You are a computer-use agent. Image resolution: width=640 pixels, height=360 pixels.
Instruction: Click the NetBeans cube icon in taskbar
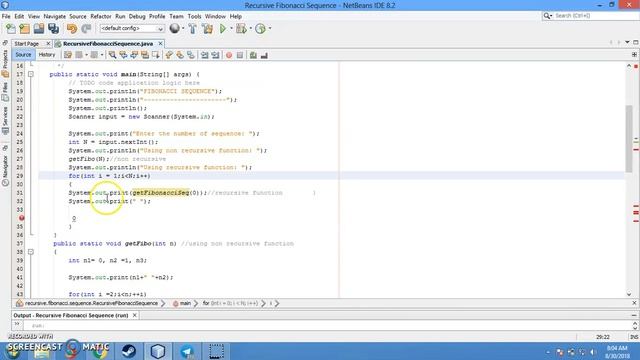tap(158, 351)
